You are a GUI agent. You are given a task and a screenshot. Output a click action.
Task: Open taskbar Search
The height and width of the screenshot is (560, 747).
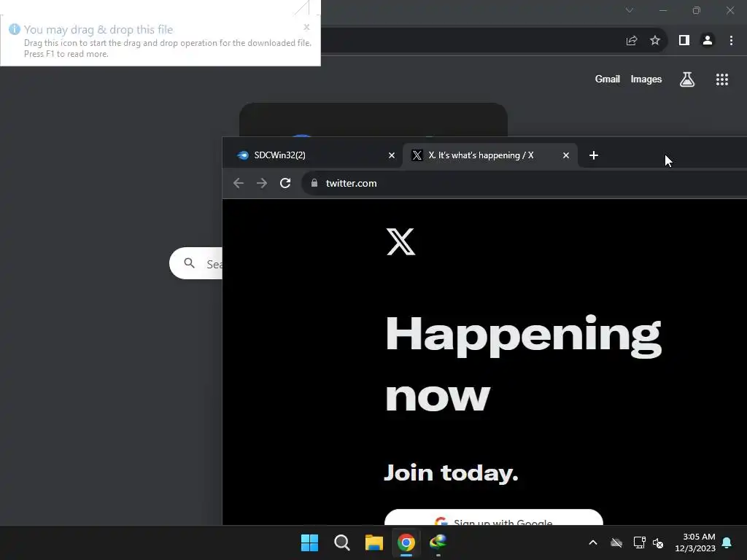tap(342, 542)
